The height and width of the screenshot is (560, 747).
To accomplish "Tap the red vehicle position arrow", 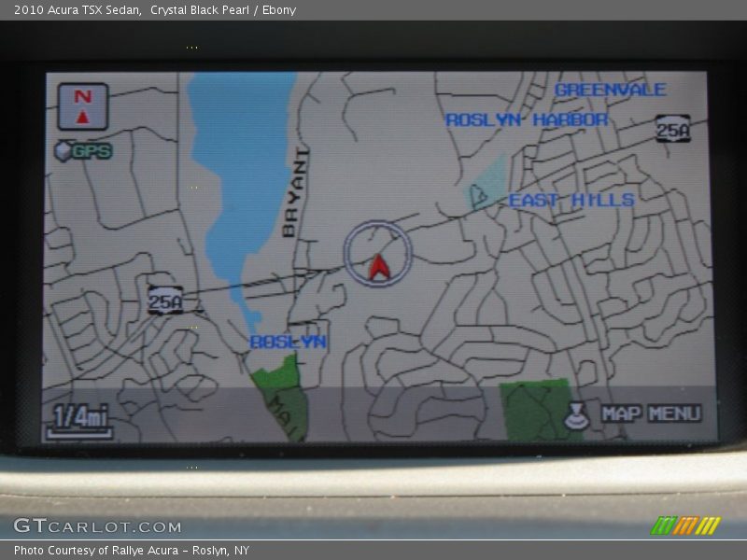I will tap(379, 267).
